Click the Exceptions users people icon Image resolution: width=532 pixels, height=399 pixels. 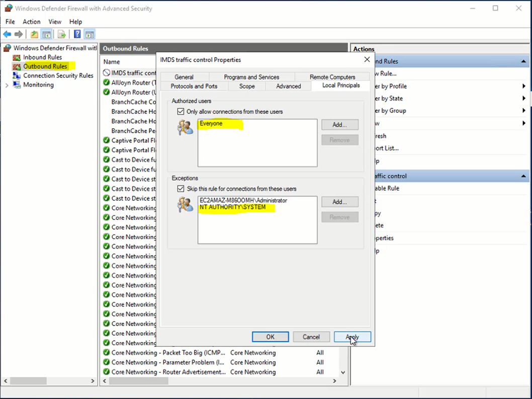tap(185, 204)
